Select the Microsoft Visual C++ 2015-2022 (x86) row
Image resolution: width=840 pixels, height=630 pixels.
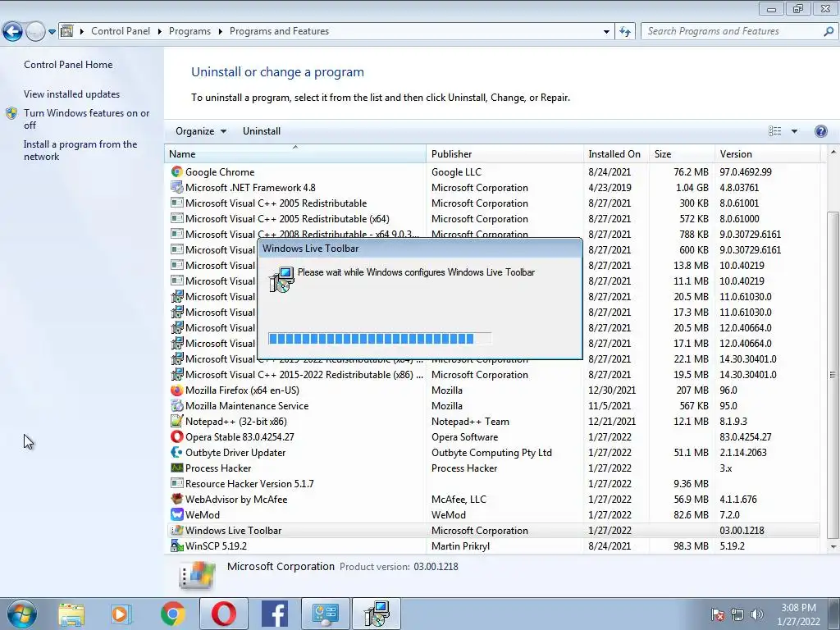[x=492, y=374]
